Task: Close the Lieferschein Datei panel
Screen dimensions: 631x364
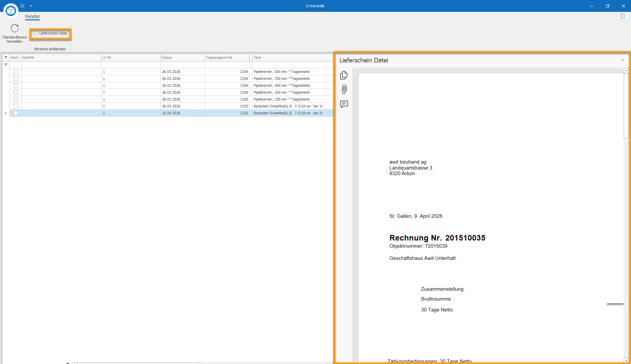Action: (x=622, y=60)
